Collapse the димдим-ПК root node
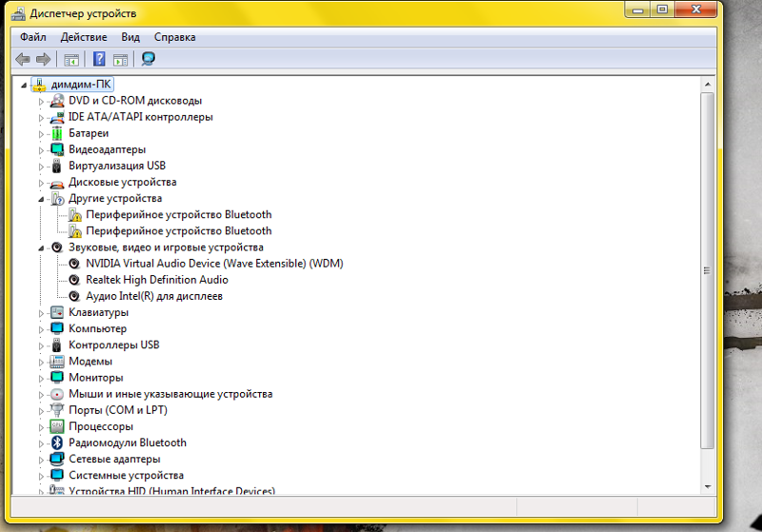This screenshot has width=762, height=532. 24,86
